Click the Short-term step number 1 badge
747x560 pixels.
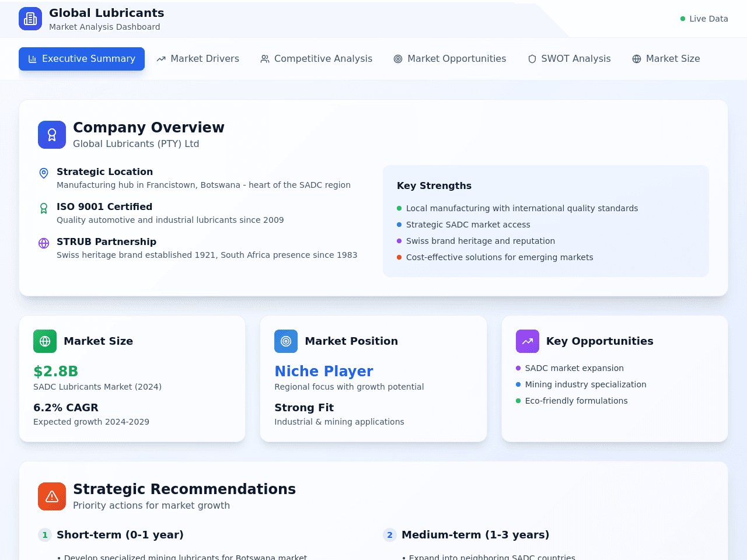45,535
